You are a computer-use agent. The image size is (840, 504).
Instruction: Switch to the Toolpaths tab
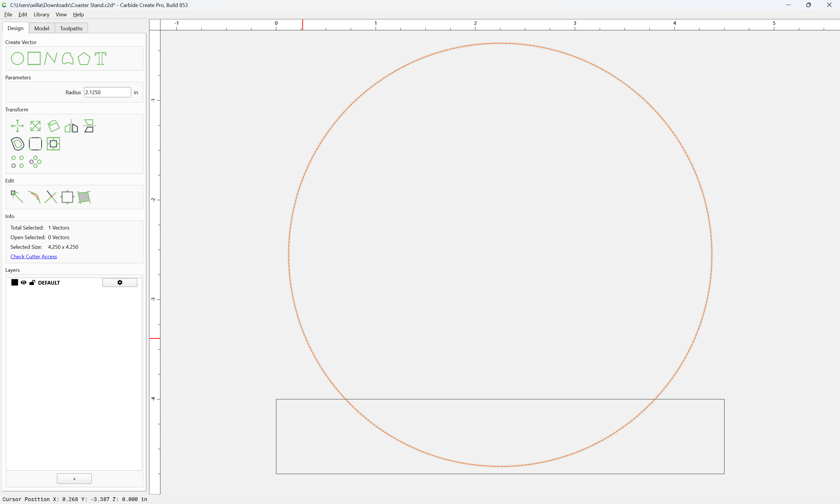pos(71,28)
